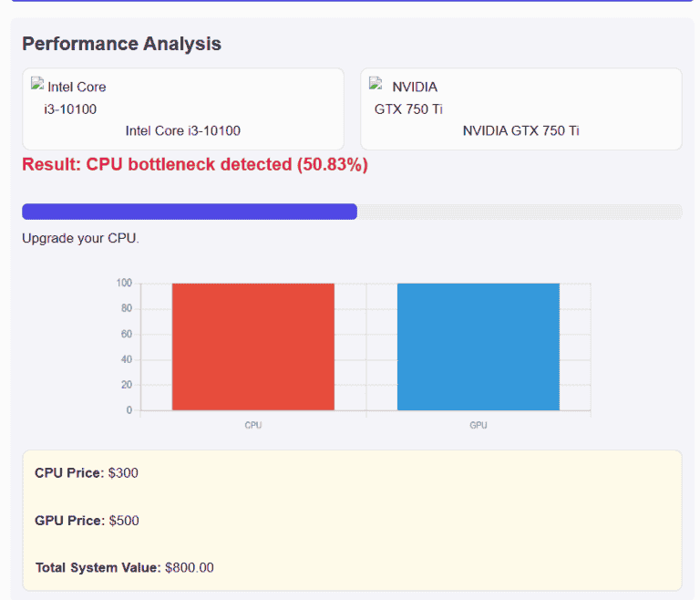Click the CPU bottleneck detected result text

coord(194,165)
